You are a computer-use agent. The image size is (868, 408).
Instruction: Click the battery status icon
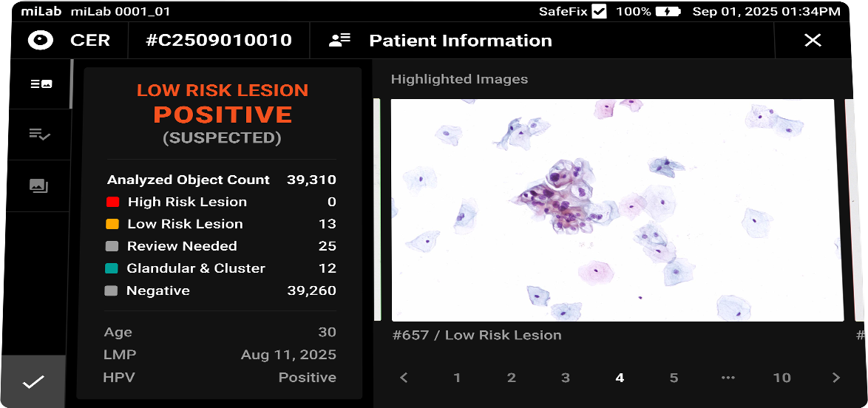coord(668,12)
